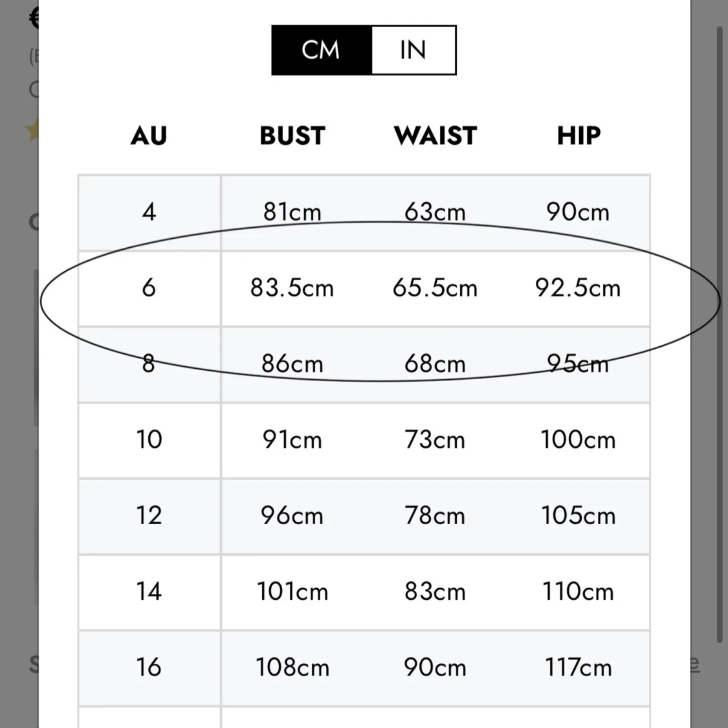Click the 100cm hip value

coord(578,440)
